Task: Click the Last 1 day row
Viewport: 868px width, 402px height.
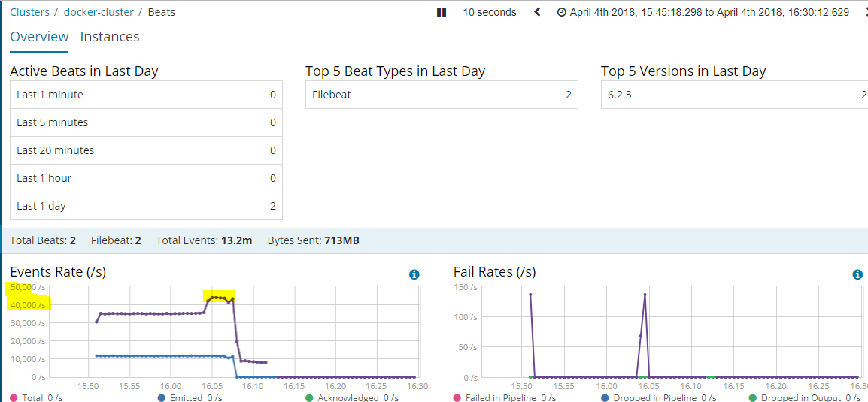Action: [x=146, y=206]
